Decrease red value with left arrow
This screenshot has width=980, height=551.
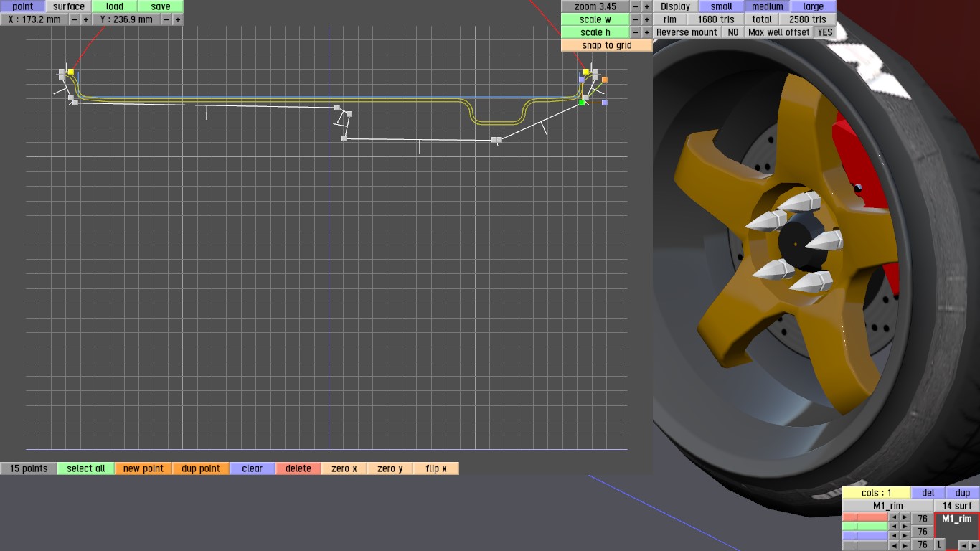[894, 517]
